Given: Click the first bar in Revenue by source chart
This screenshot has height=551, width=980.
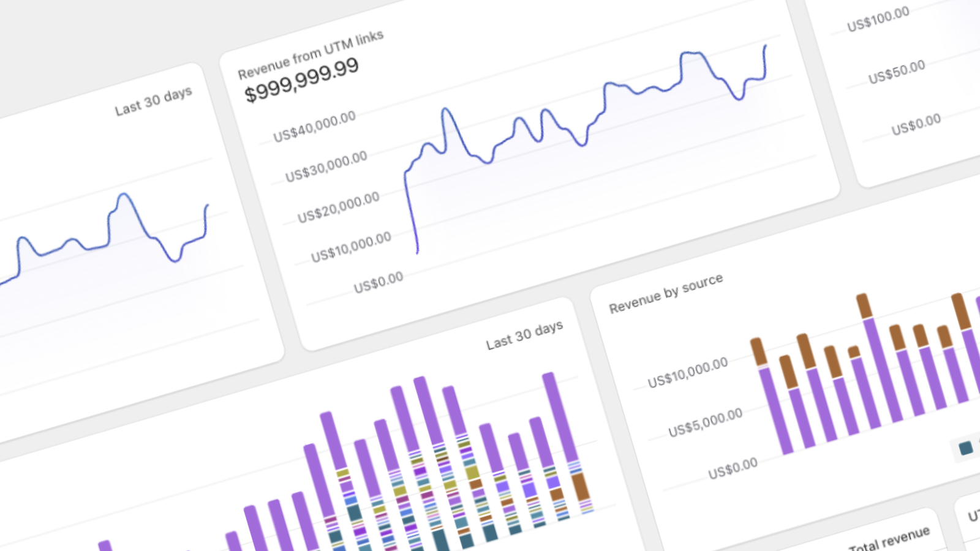Looking at the screenshot, I should click(772, 395).
